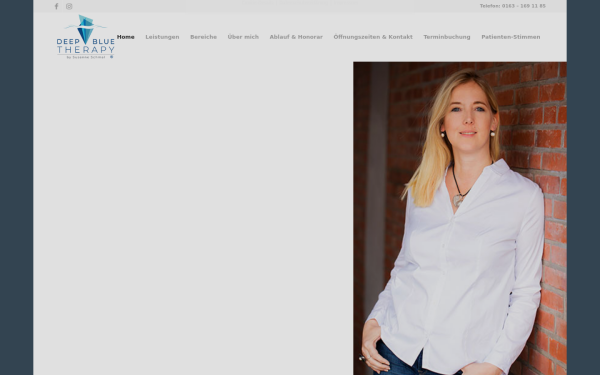This screenshot has width=600, height=375.
Task: Select Ablauf & Honorar in the navigation
Action: [x=296, y=37]
